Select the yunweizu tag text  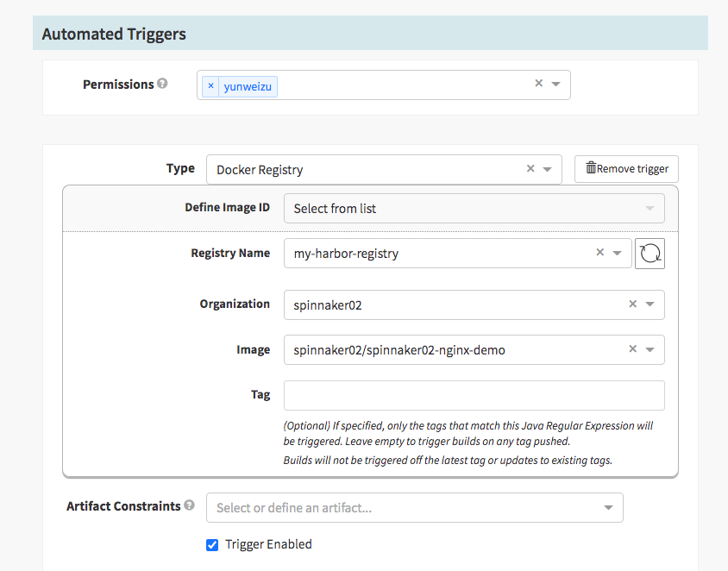point(248,87)
